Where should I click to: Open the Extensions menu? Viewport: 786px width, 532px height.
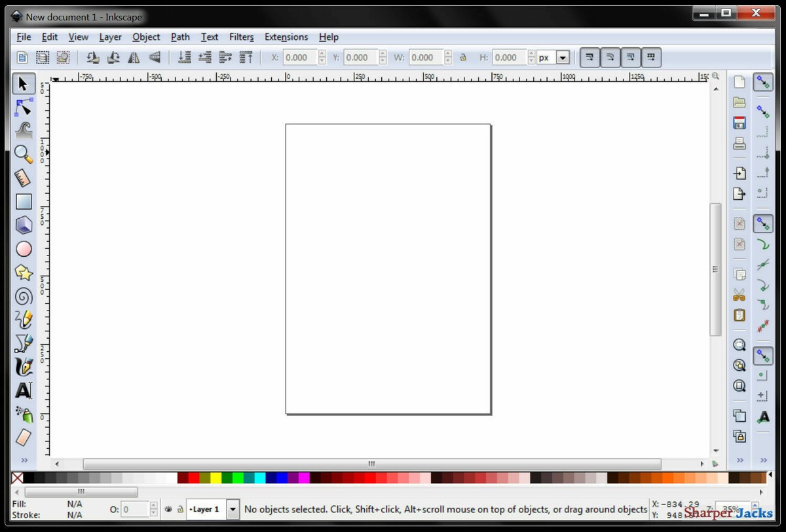point(286,37)
